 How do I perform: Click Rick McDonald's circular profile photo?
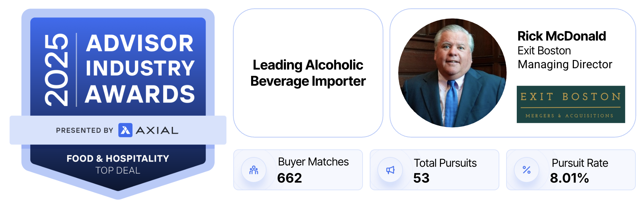[452, 73]
